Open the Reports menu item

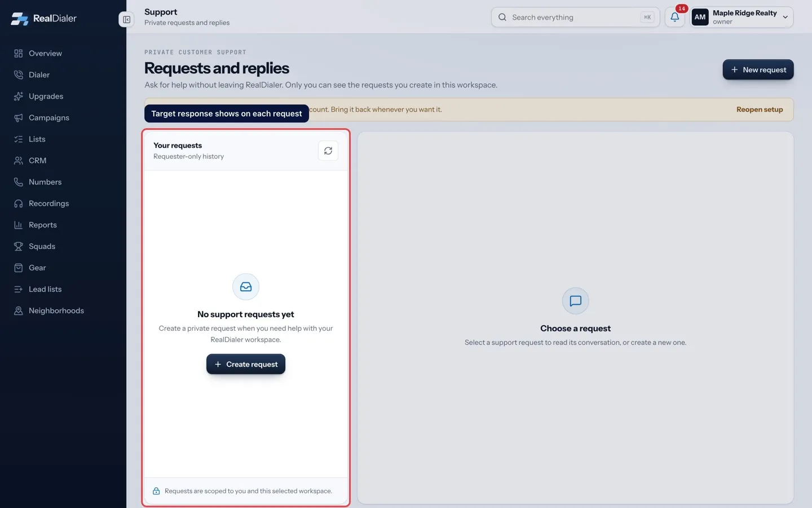point(63,225)
